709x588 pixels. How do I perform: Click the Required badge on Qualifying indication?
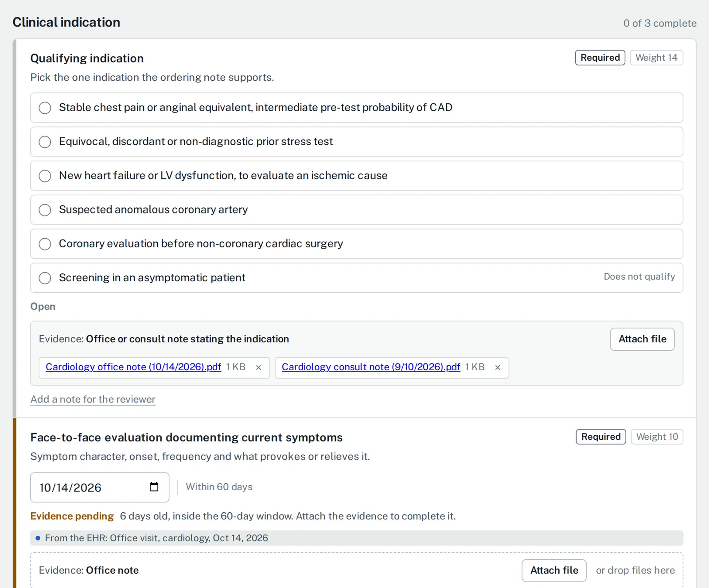coord(600,58)
